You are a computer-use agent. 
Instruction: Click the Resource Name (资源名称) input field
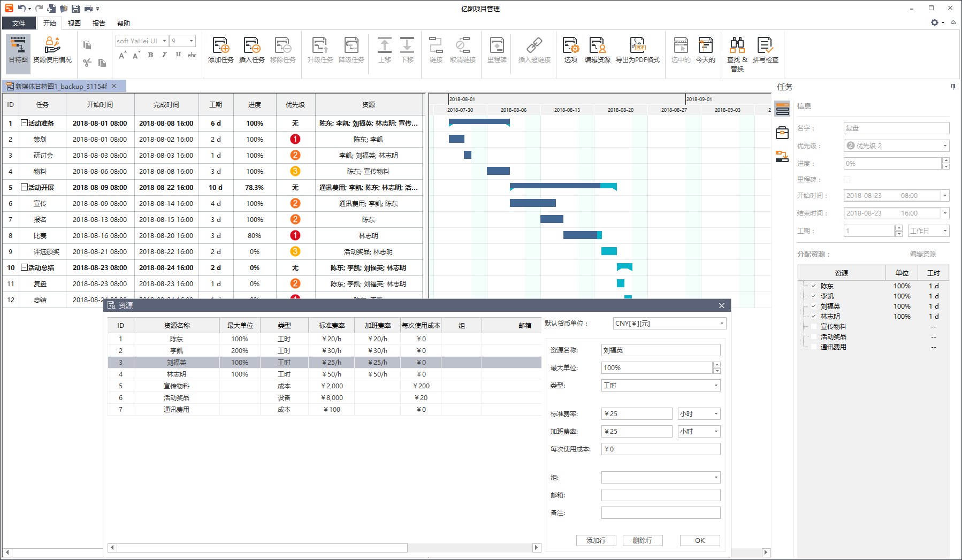(660, 350)
